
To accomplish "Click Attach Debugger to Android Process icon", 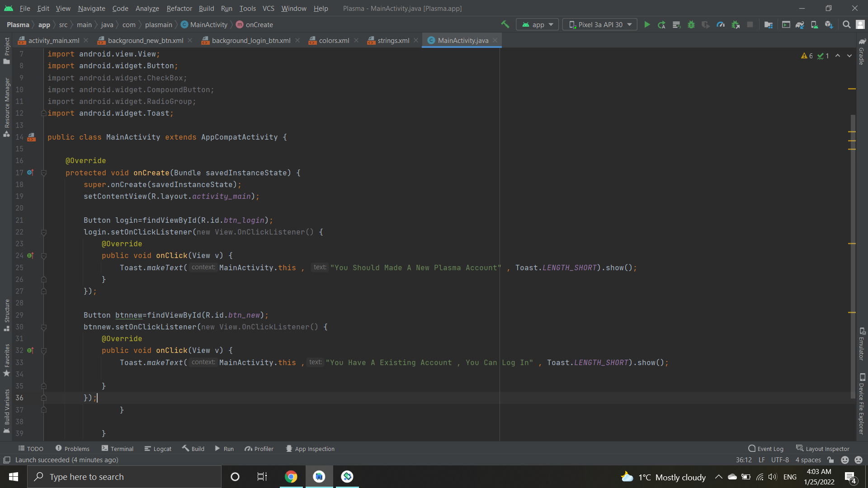I will [736, 24].
